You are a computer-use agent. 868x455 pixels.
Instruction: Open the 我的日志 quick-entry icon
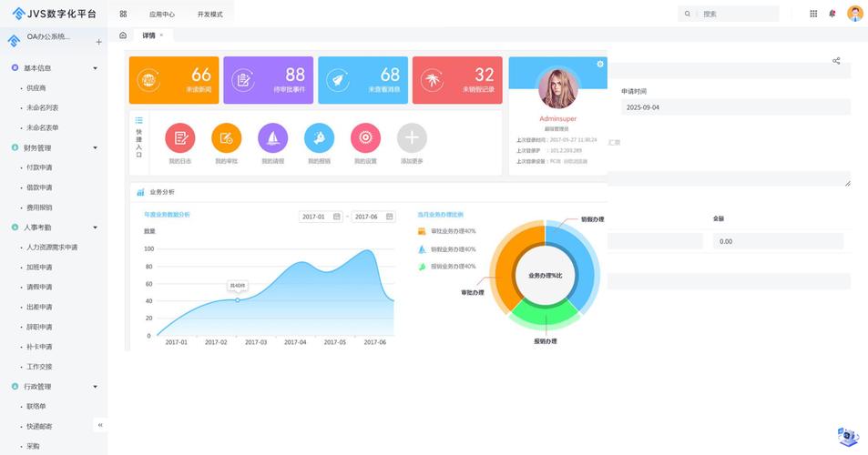point(180,137)
